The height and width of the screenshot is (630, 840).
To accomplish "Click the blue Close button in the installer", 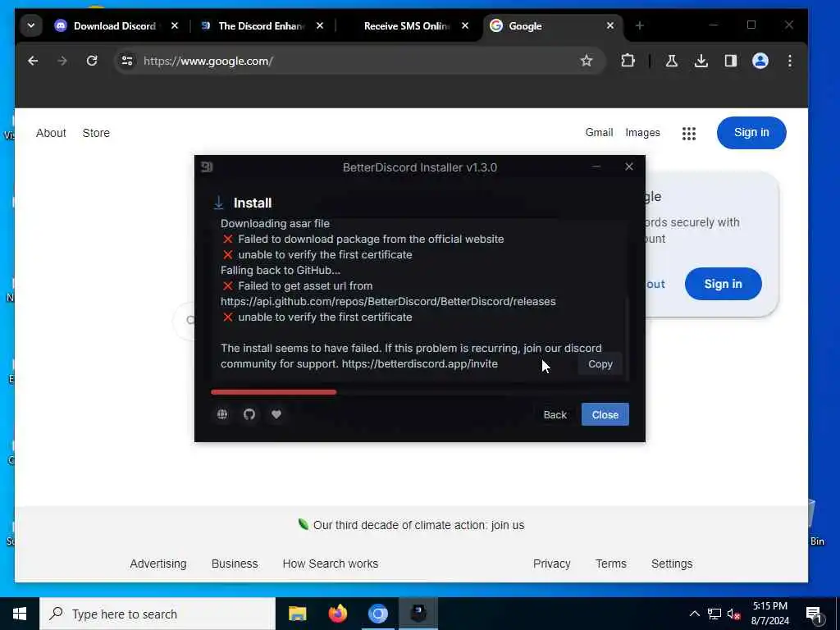I will tap(605, 414).
